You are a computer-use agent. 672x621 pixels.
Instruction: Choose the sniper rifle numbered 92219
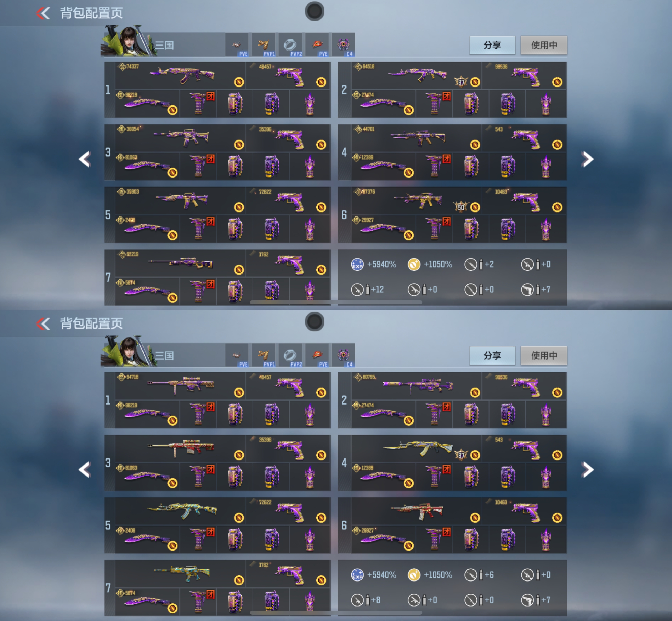tap(180, 263)
